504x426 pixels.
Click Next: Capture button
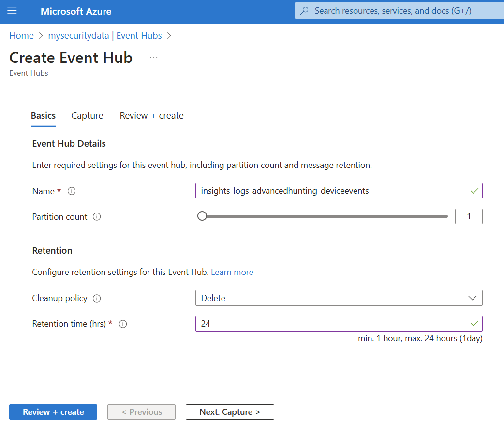point(230,412)
